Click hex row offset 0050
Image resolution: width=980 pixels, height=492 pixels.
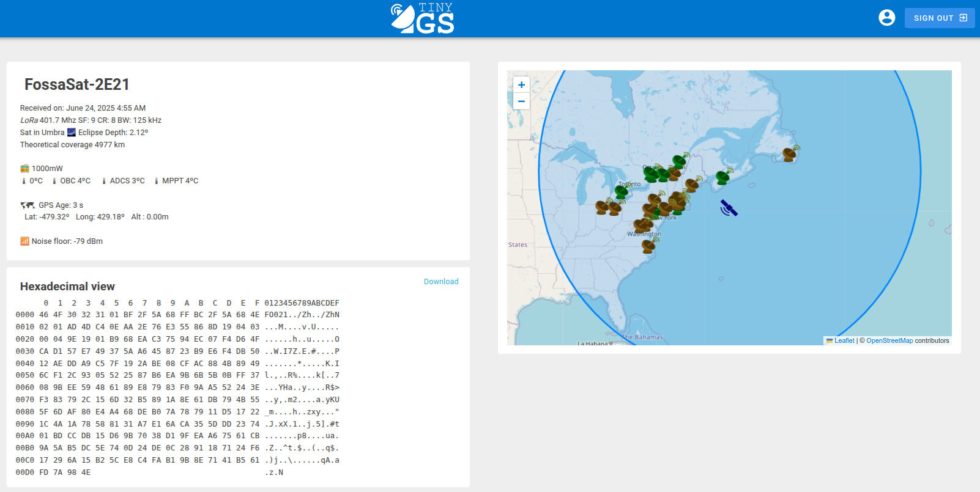tap(25, 375)
